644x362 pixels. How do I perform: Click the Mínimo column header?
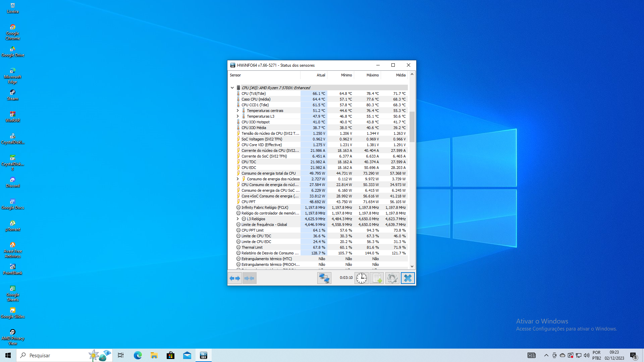point(341,75)
